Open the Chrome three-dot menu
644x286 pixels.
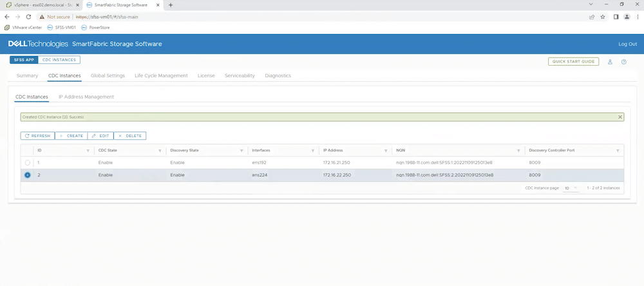(x=638, y=17)
